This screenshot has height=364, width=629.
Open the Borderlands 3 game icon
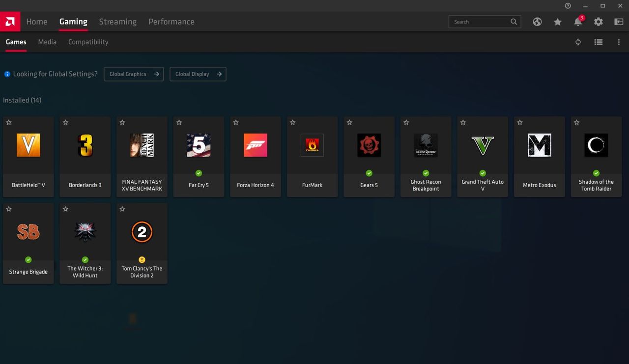pyautogui.click(x=85, y=145)
